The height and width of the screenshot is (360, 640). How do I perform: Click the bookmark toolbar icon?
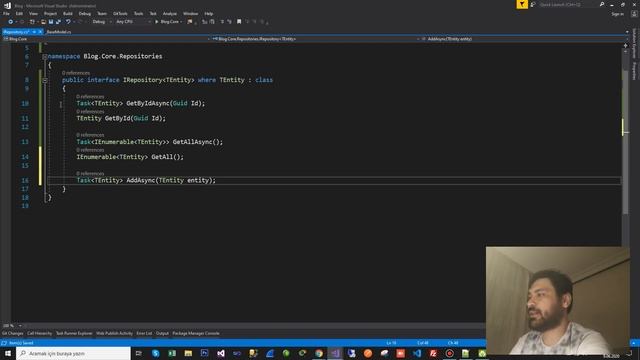(239, 22)
